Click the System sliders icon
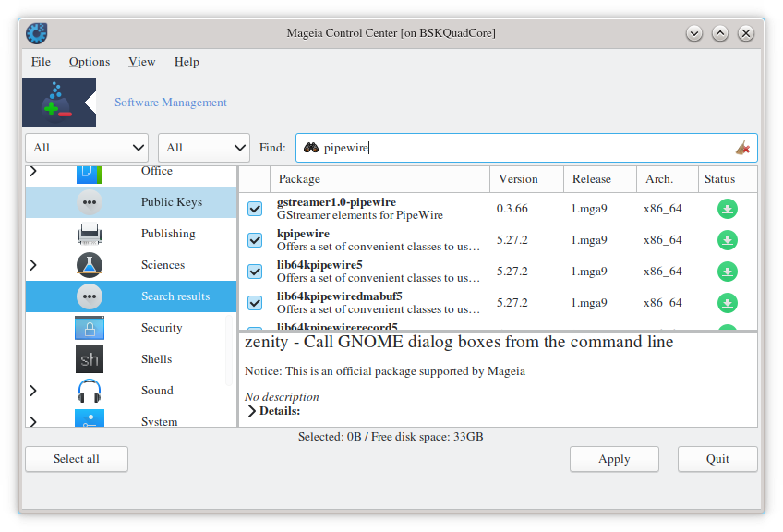Image resolution: width=783 pixels, height=532 pixels. click(x=90, y=418)
